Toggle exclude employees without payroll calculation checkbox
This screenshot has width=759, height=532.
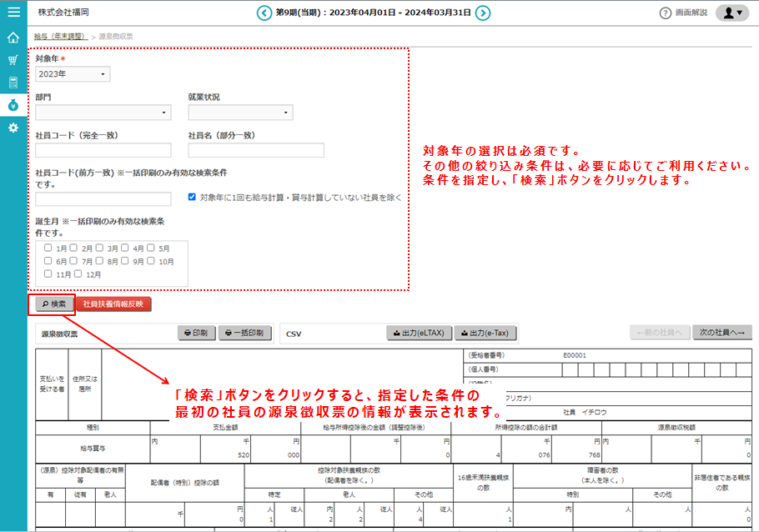click(x=193, y=198)
